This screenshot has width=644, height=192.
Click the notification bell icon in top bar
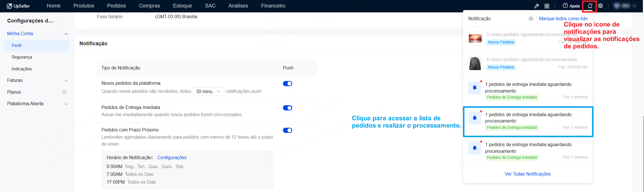click(x=590, y=6)
